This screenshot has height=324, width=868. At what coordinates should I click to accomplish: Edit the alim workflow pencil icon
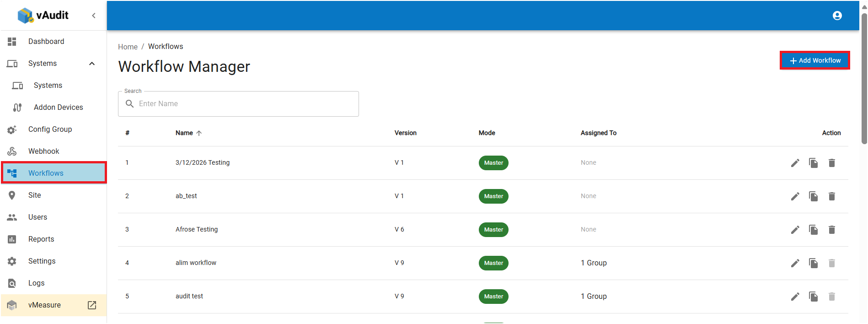tap(795, 263)
